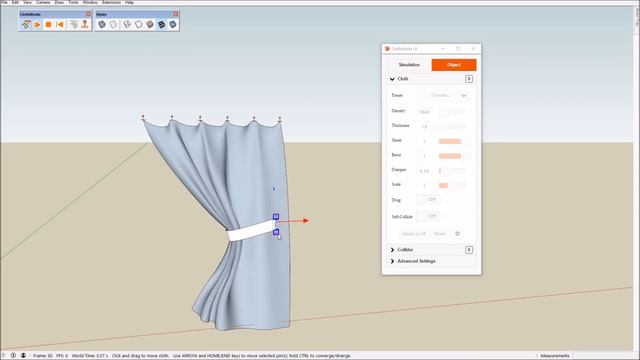
Task: Switch to the Simulation tab
Action: coord(409,65)
